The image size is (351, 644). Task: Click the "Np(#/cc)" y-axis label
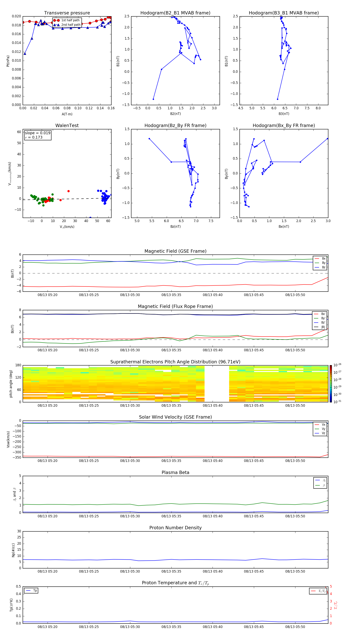tap(13, 550)
